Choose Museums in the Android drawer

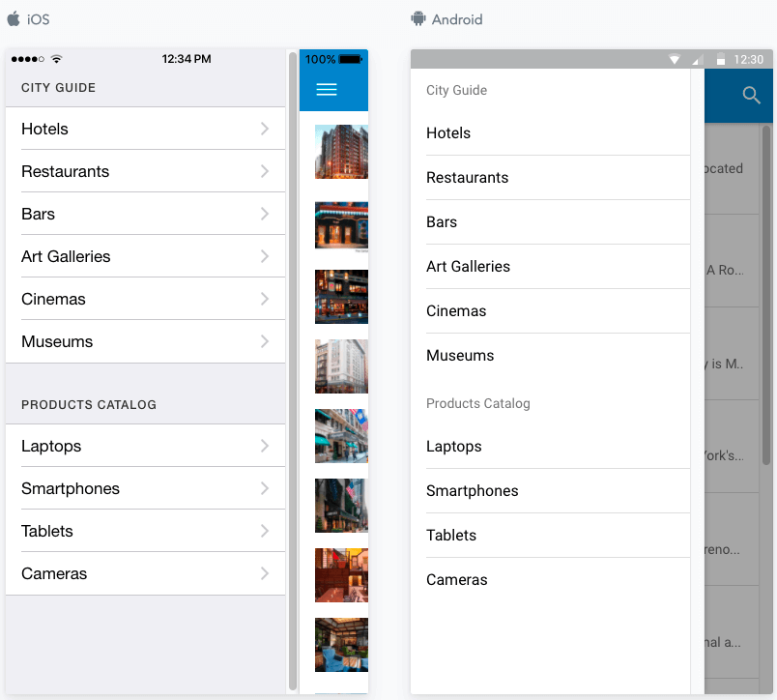click(x=551, y=356)
